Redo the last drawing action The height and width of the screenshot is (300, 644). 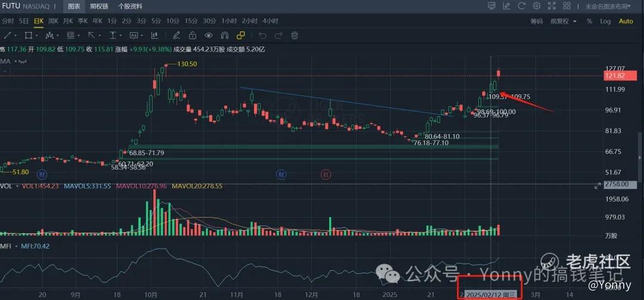coord(278,35)
